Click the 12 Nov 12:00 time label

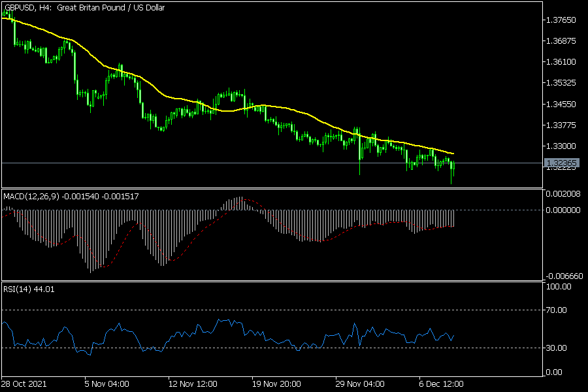coord(193,384)
